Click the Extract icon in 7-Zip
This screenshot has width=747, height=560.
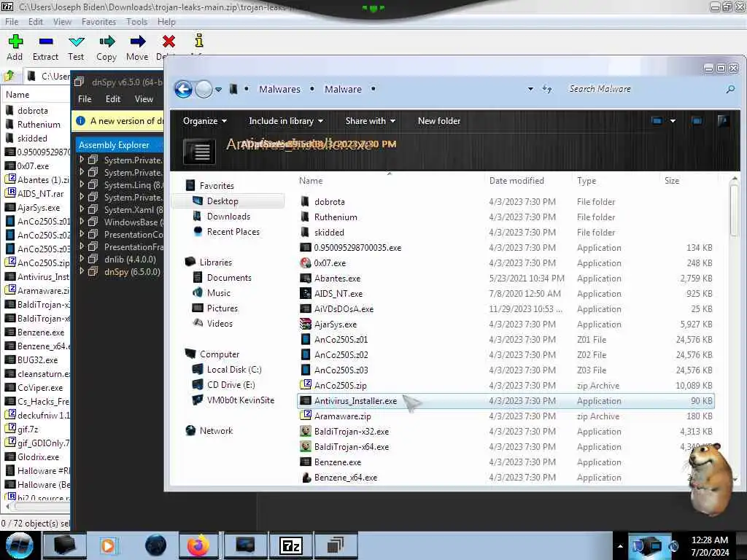46,42
